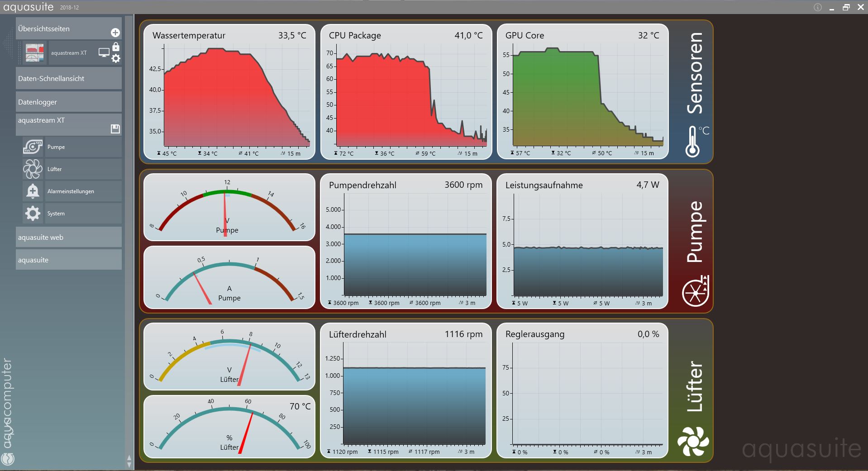Viewport: 868px width, 471px height.
Task: Expand the aquasuite web section
Action: [x=68, y=237]
